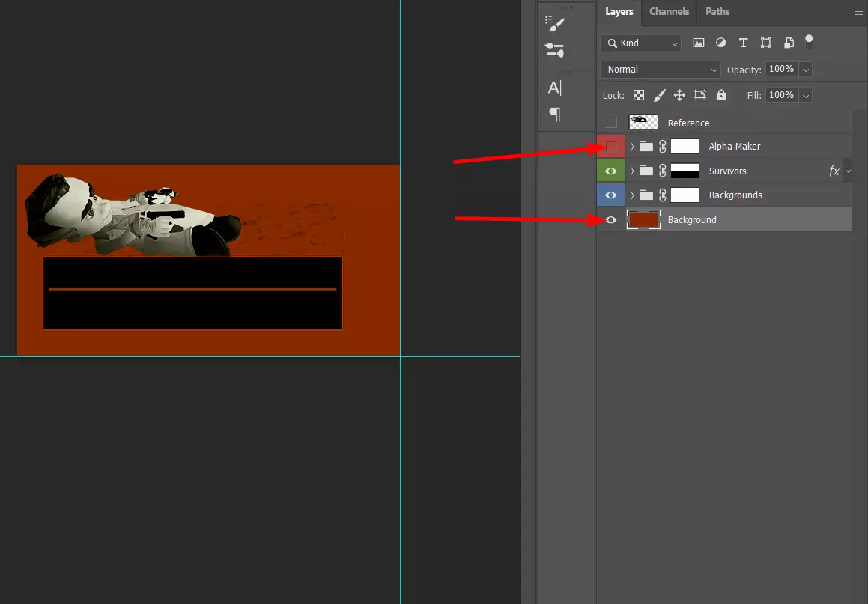Open the Paragraph panel icon
Image resolution: width=868 pixels, height=604 pixels.
click(x=555, y=114)
